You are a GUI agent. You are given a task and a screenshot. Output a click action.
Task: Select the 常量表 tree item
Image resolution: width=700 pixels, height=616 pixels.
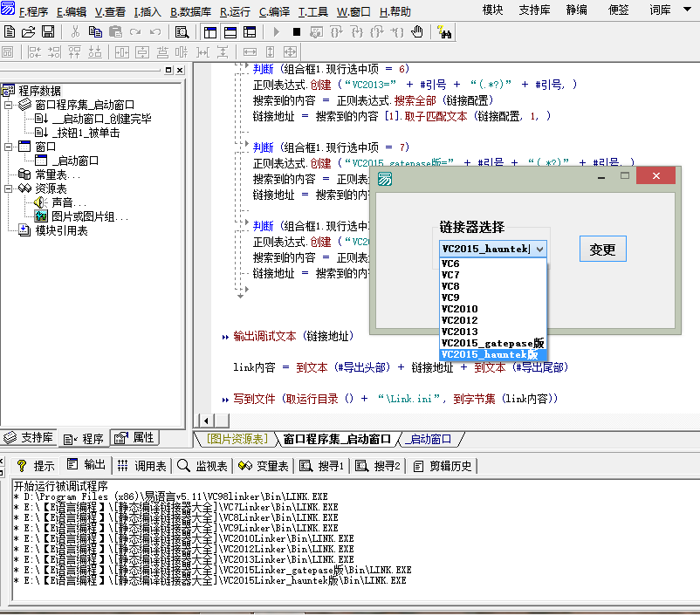[58, 175]
